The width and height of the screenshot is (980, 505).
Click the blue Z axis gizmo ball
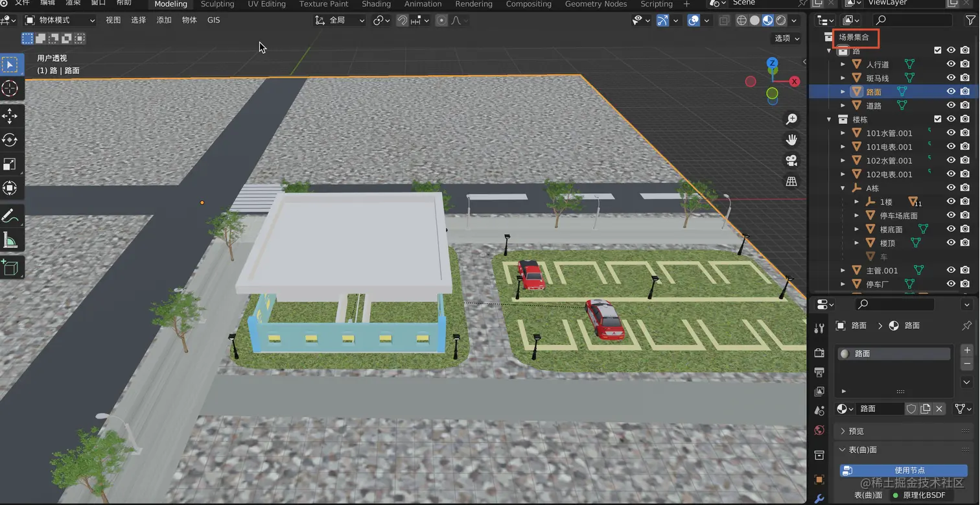tap(772, 64)
